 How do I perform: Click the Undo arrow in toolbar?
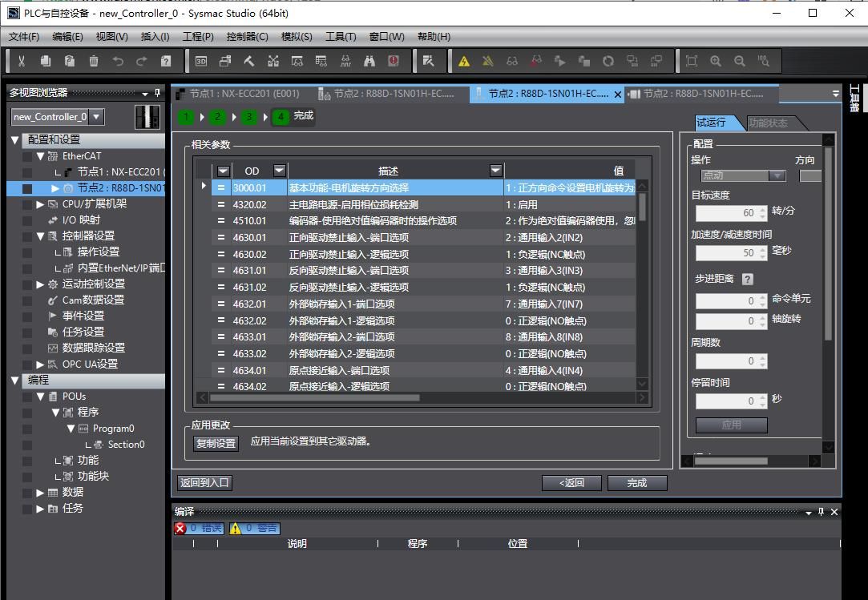pos(118,61)
